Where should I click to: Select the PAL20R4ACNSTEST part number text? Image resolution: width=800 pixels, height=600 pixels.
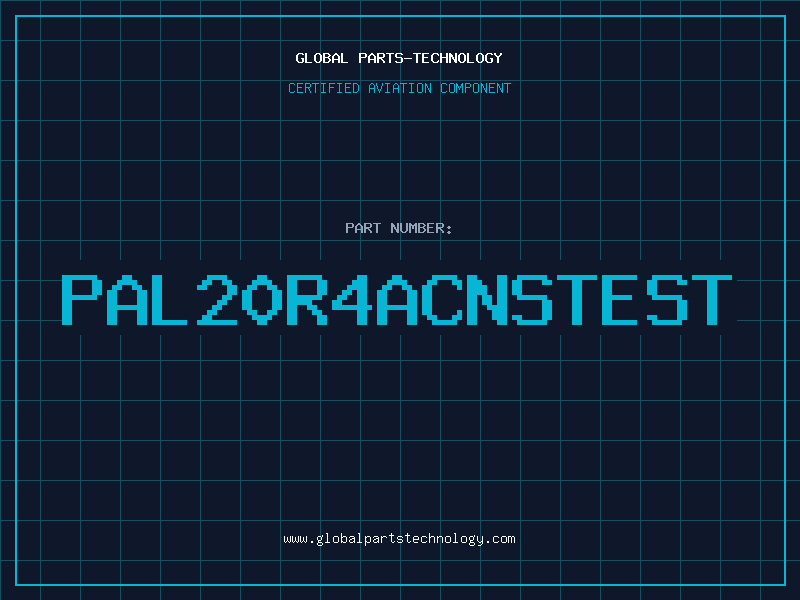tap(397, 300)
